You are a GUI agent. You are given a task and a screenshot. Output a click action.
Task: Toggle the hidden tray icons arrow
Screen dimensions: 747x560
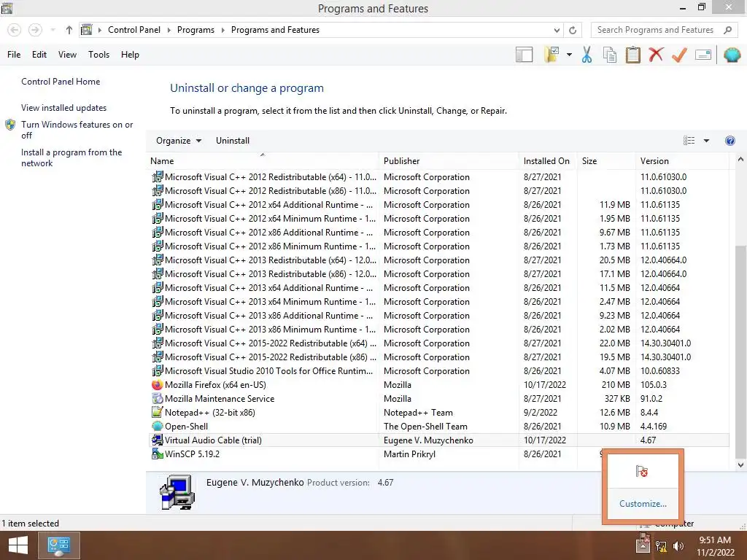643,545
